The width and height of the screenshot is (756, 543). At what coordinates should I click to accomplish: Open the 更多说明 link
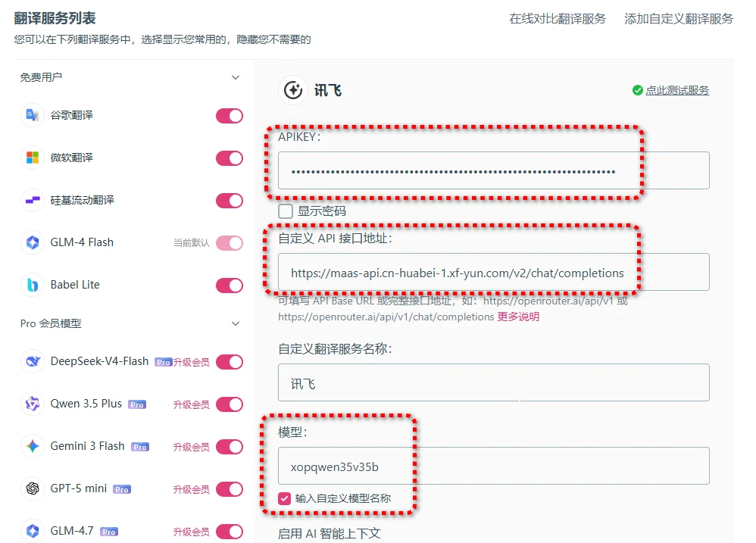click(518, 317)
